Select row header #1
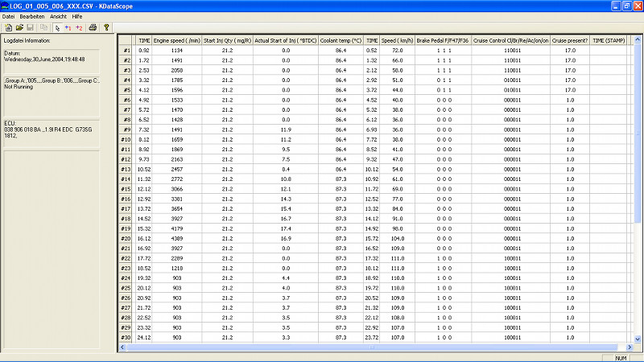 coord(126,50)
